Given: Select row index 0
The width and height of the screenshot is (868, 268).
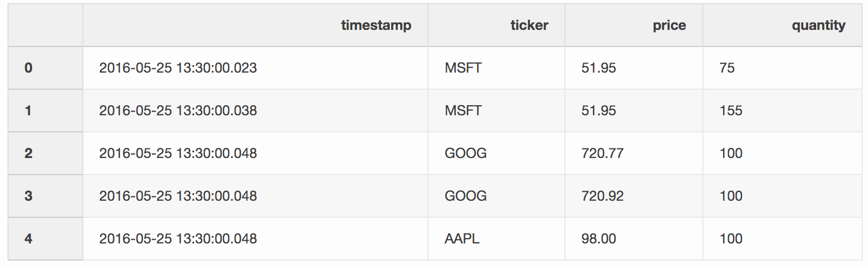Looking at the screenshot, I should click(28, 68).
